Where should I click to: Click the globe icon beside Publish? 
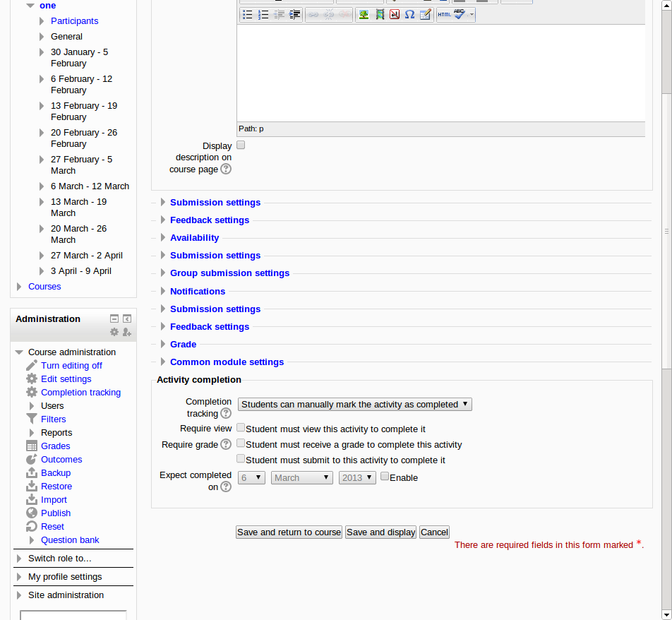coord(32,513)
